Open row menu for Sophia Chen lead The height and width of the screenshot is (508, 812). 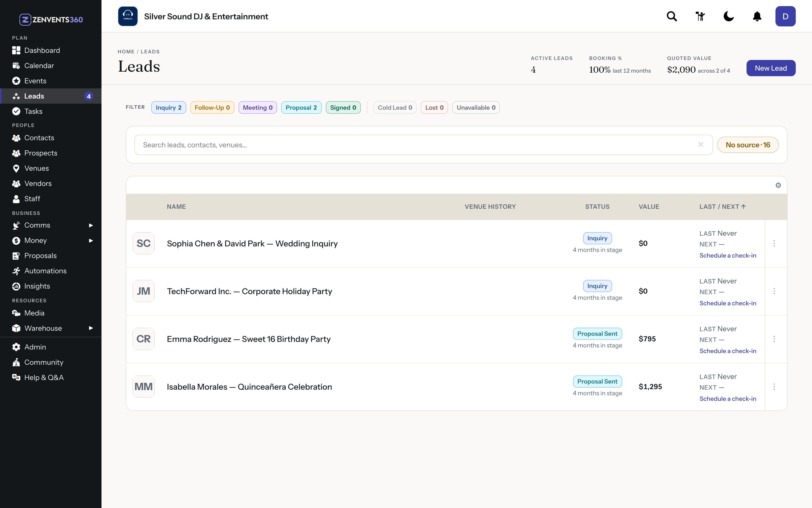[x=774, y=243]
